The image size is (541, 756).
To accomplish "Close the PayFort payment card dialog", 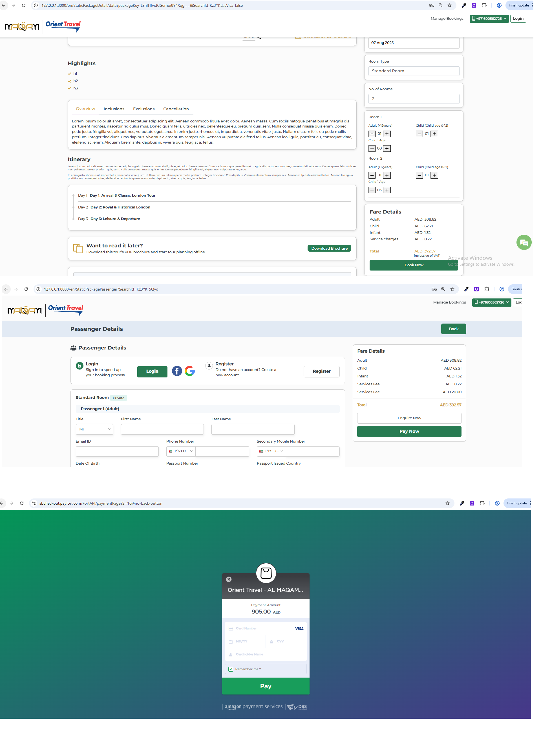I will (x=232, y=587).
